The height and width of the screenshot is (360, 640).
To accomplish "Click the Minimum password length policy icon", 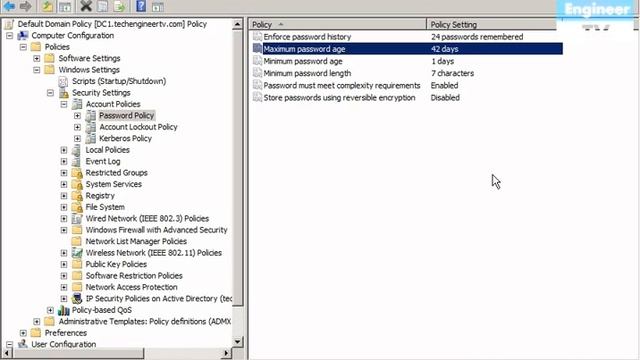I will click(x=257, y=73).
